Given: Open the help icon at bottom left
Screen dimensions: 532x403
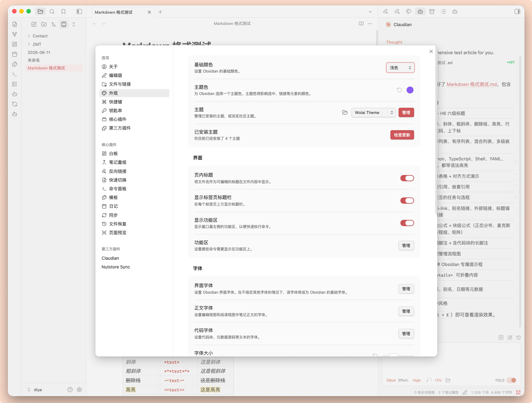Looking at the screenshot, I should pos(70,390).
